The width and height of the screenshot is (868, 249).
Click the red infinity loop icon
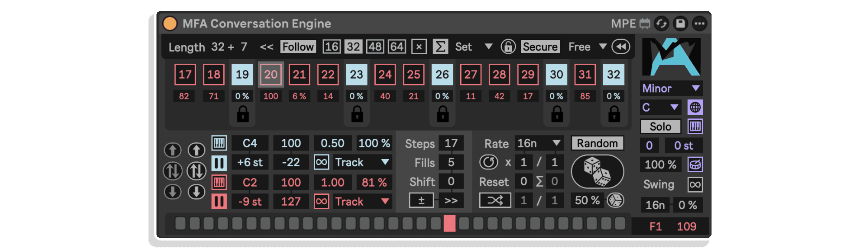[321, 202]
